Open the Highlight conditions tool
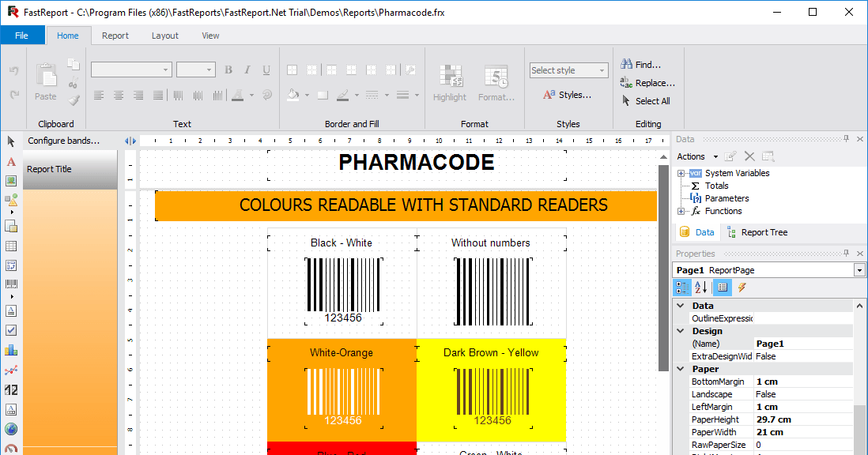Screen dimensions: 868x455 pos(450,83)
